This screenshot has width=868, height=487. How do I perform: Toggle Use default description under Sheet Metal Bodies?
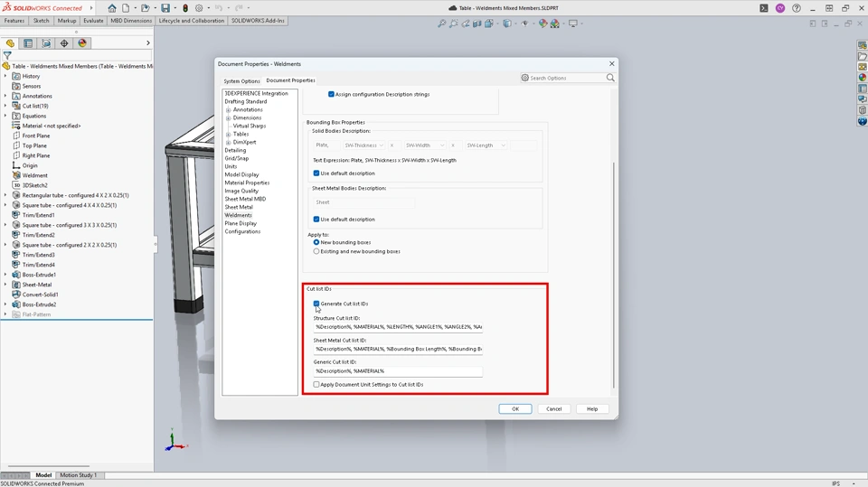316,220
